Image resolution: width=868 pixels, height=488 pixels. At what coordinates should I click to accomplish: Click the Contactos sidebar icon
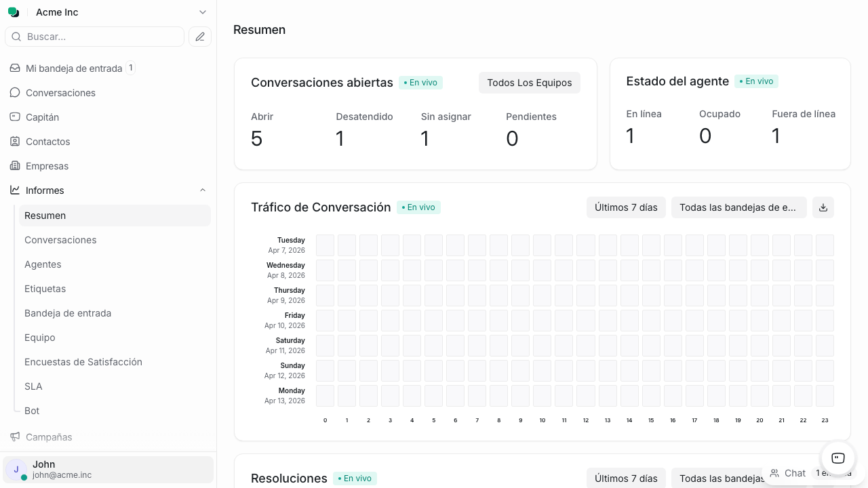click(x=15, y=142)
